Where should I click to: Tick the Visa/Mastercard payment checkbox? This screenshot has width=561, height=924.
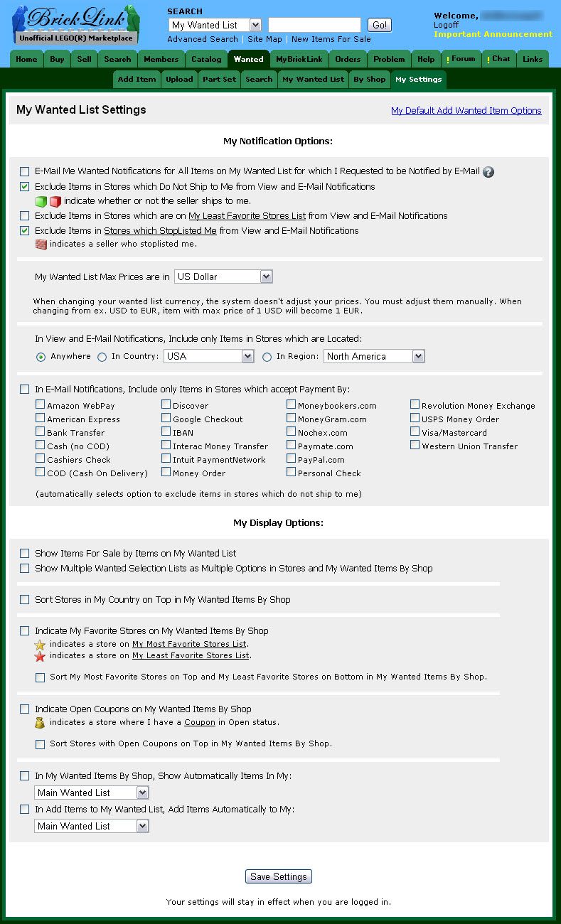pyautogui.click(x=415, y=431)
